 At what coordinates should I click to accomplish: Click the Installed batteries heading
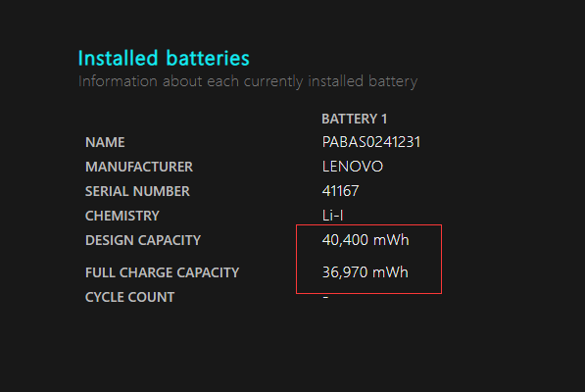[x=164, y=58]
